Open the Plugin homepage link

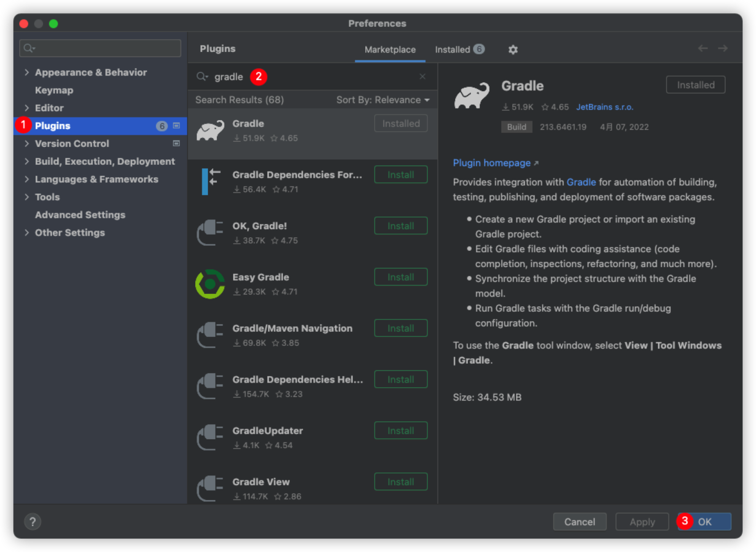tap(496, 163)
